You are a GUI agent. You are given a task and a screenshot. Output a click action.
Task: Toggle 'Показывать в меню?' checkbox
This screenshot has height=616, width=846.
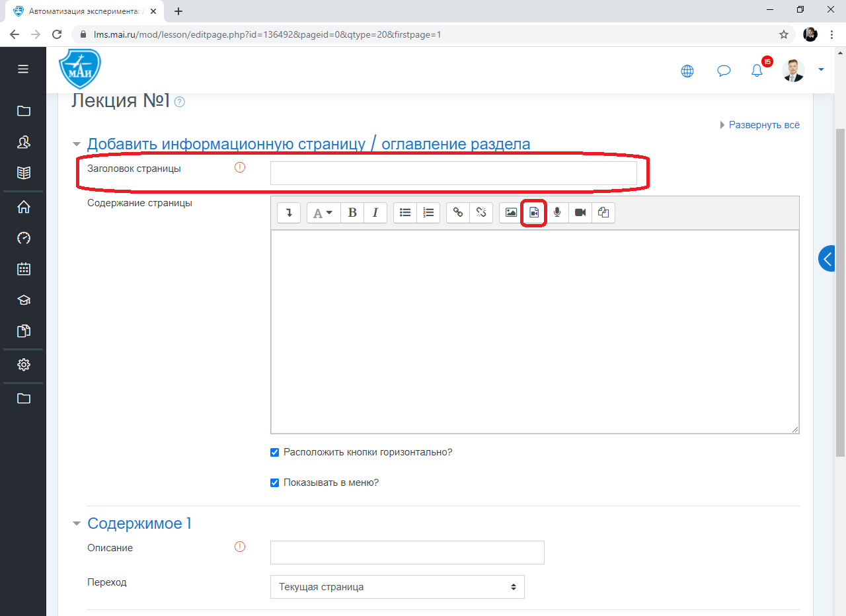275,482
